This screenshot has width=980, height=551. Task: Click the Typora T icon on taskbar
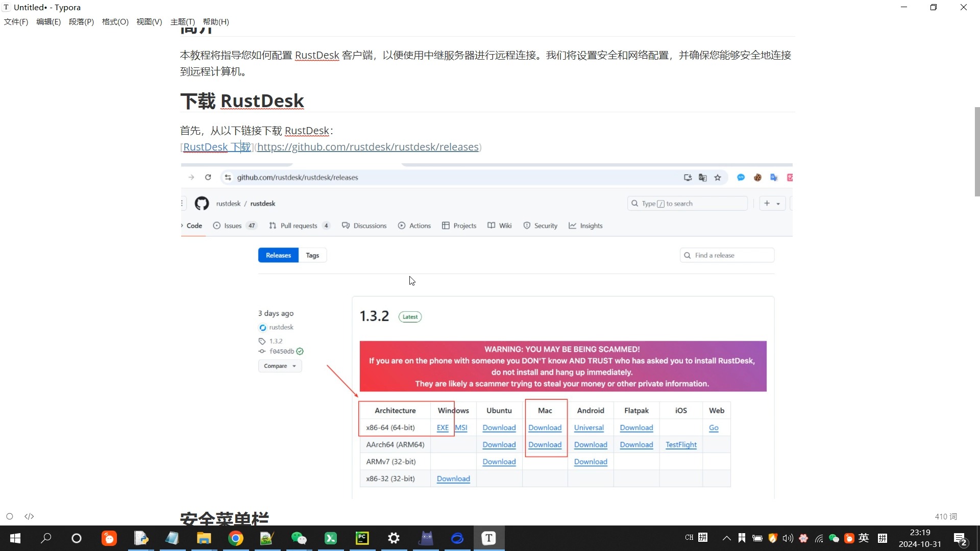(489, 538)
